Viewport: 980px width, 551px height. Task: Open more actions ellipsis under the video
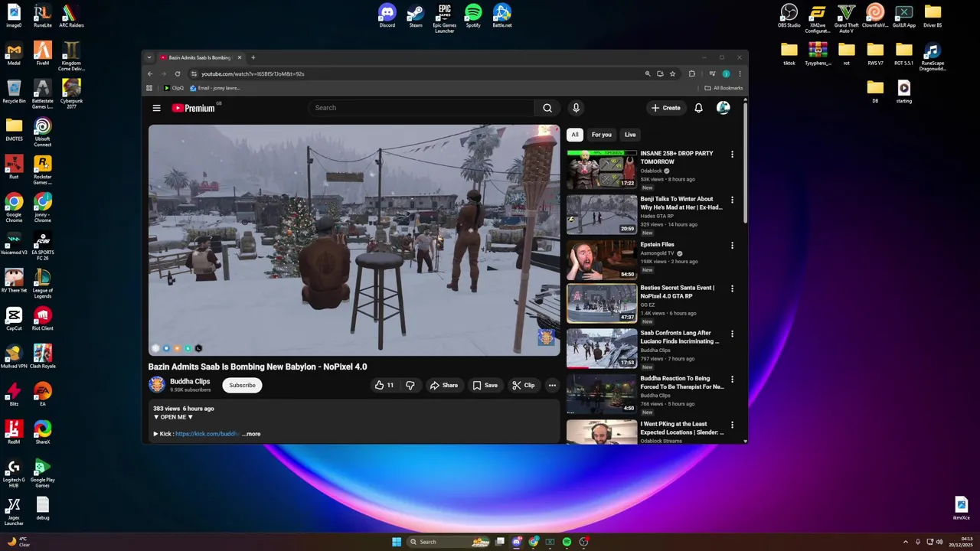tap(552, 385)
